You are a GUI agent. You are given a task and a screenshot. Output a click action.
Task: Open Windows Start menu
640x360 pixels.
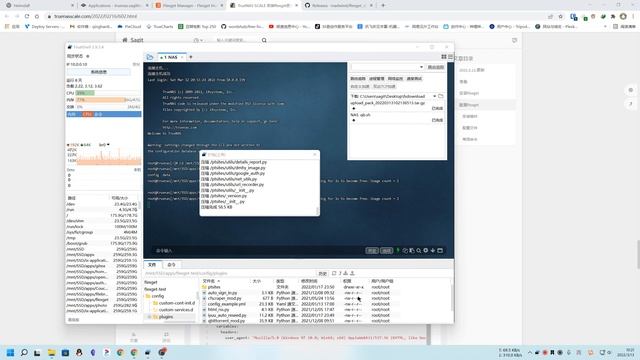click(11, 352)
